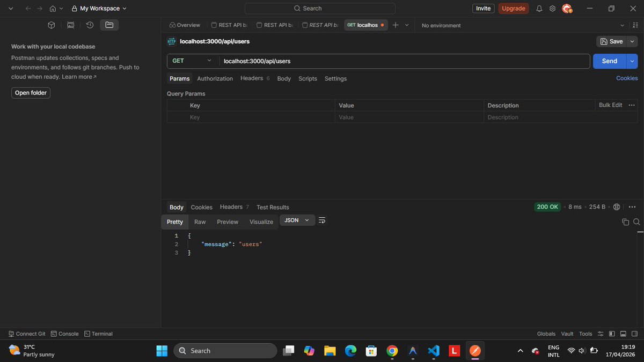Toggle the right sidebar from status bar

coord(634,334)
